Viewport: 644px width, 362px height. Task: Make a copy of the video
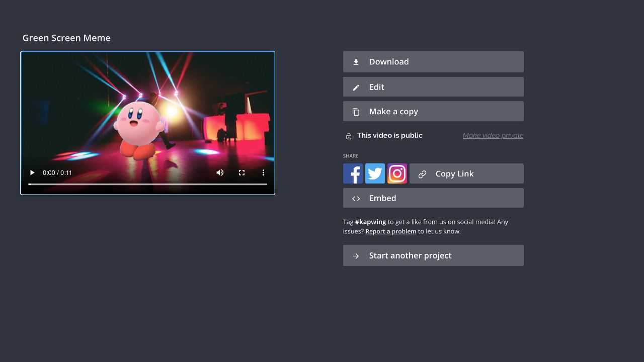coord(433,112)
